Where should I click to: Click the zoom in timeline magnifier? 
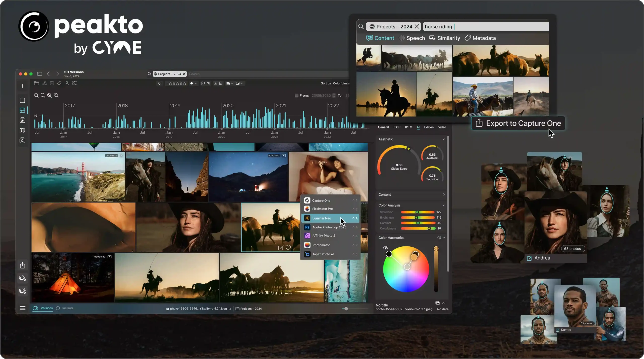point(36,95)
